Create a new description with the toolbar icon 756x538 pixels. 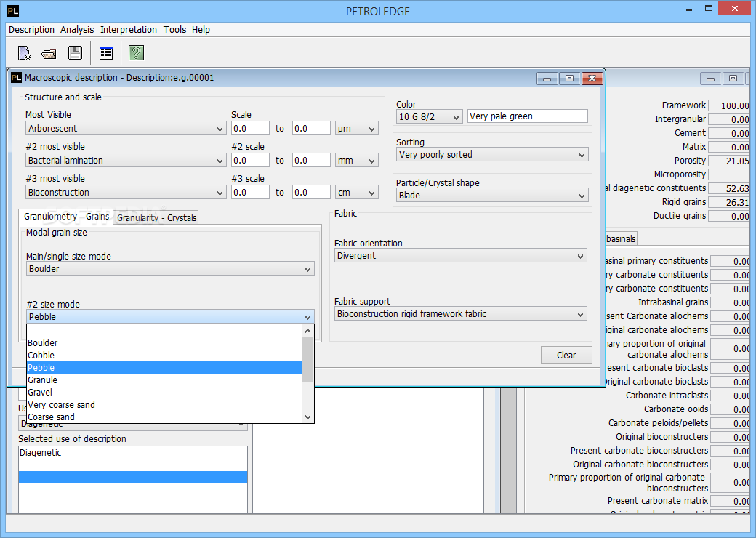tap(24, 53)
